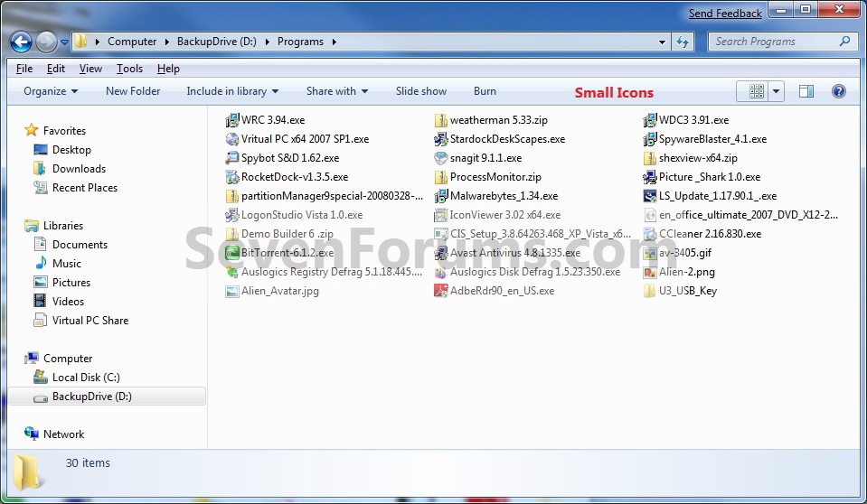Select the snagit 9.1.1.exe icon
The width and height of the screenshot is (867, 504).
coord(440,158)
